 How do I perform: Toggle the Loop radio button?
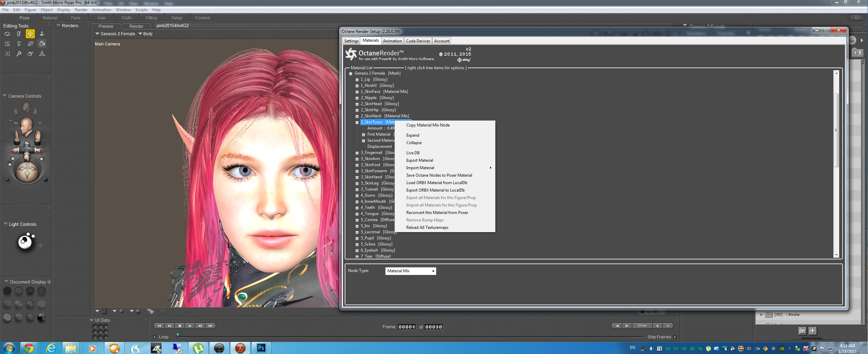coord(155,337)
